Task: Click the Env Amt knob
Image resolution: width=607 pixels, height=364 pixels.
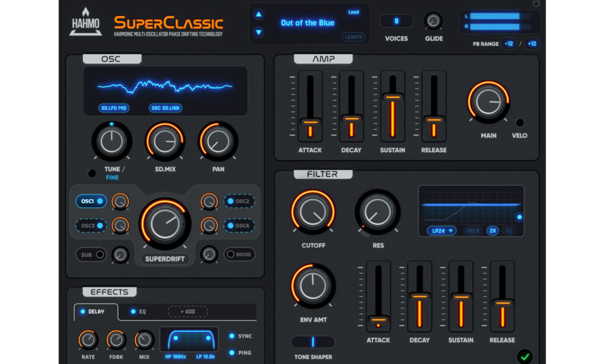Action: point(313,286)
